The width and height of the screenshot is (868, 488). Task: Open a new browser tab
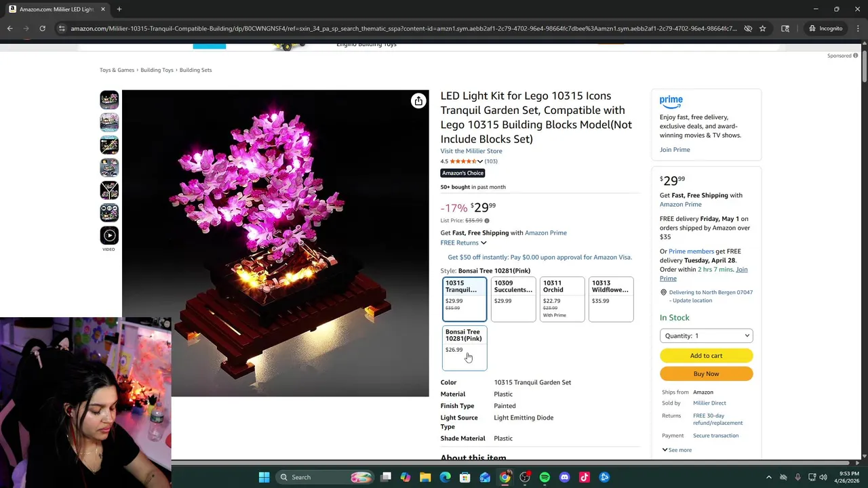click(119, 9)
